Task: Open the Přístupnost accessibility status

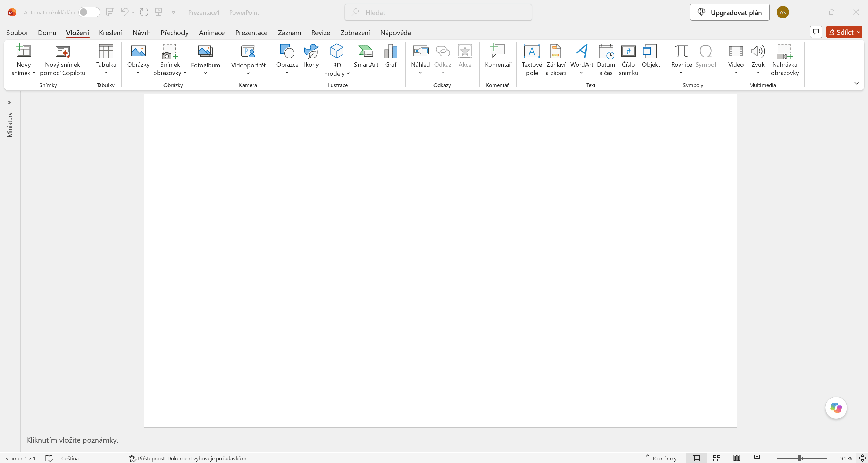Action: coord(188,458)
